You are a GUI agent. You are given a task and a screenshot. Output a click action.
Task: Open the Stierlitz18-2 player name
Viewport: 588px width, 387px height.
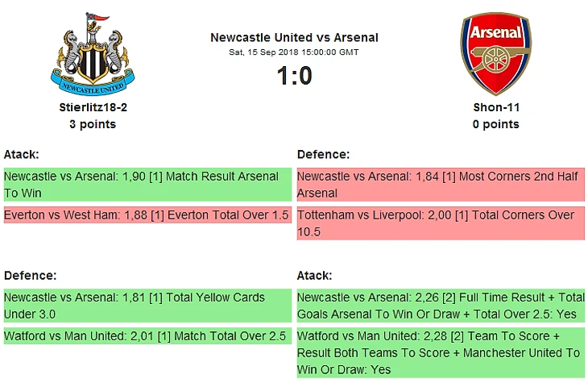(93, 106)
